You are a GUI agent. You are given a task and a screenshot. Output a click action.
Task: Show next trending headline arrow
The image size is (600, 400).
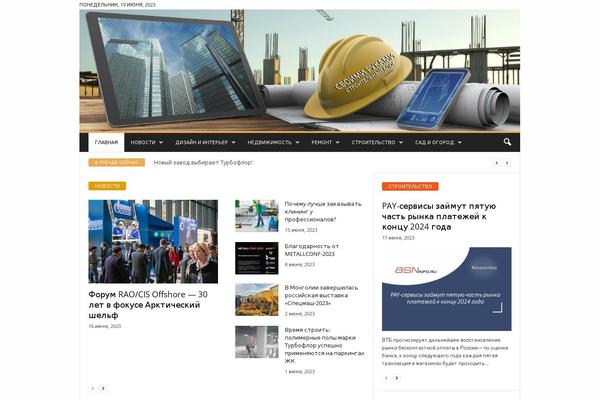(x=507, y=163)
